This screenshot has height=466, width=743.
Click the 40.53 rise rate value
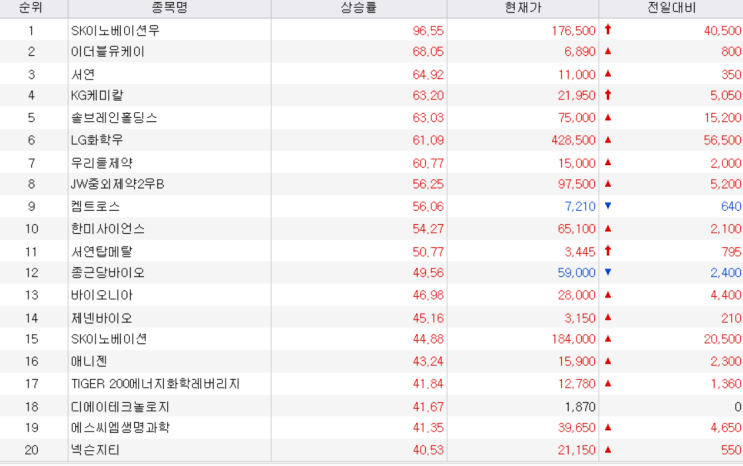[x=428, y=450]
